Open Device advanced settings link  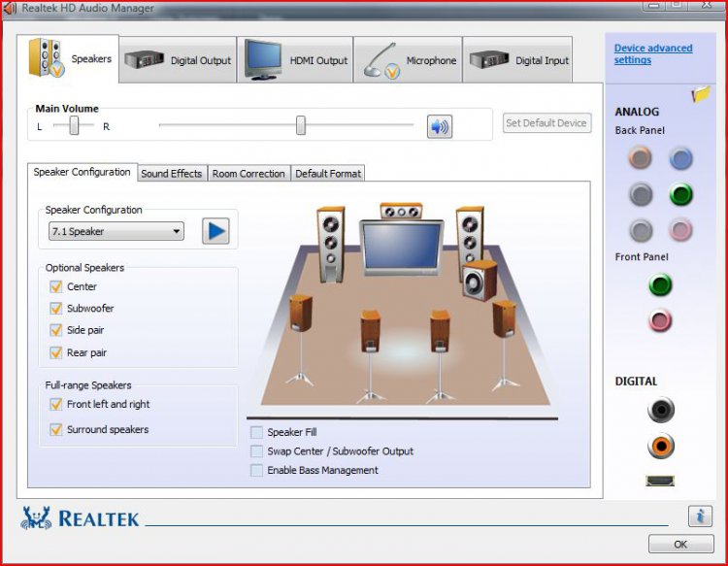click(x=653, y=53)
